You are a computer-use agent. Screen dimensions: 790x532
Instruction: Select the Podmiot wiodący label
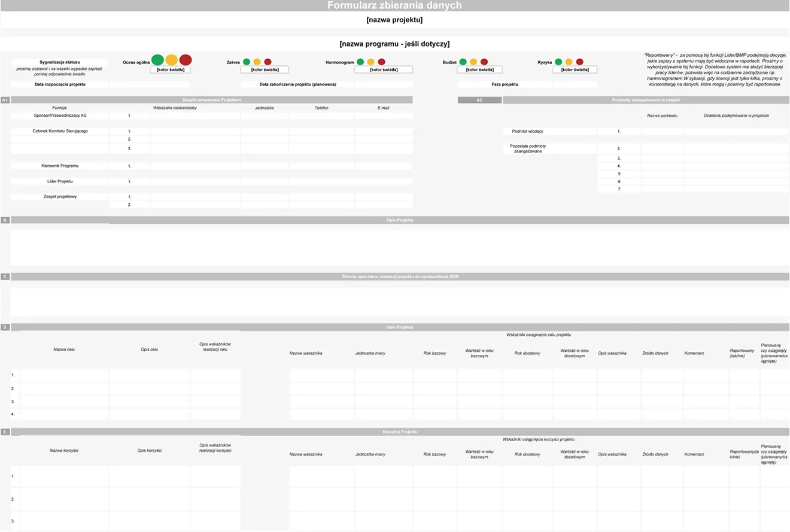527,131
